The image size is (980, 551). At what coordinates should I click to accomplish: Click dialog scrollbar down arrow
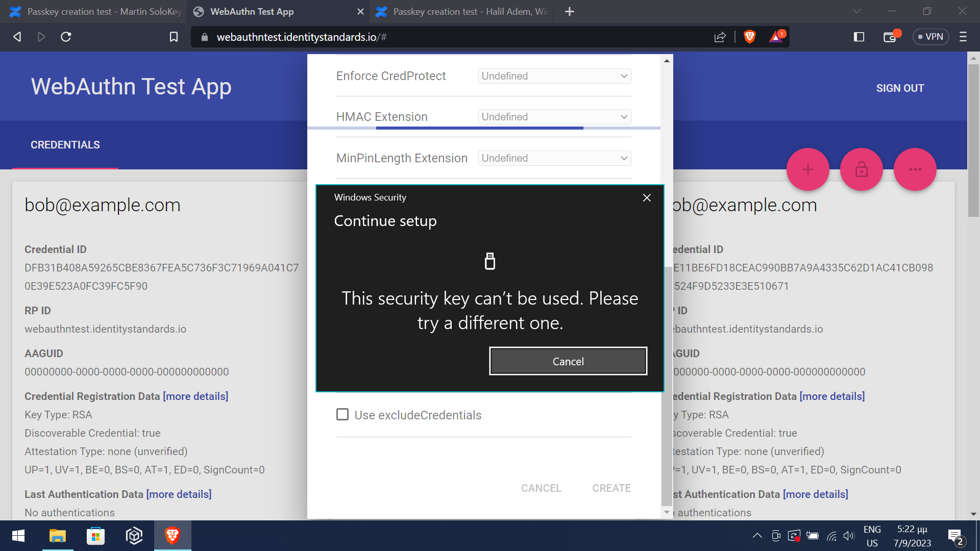(x=667, y=512)
